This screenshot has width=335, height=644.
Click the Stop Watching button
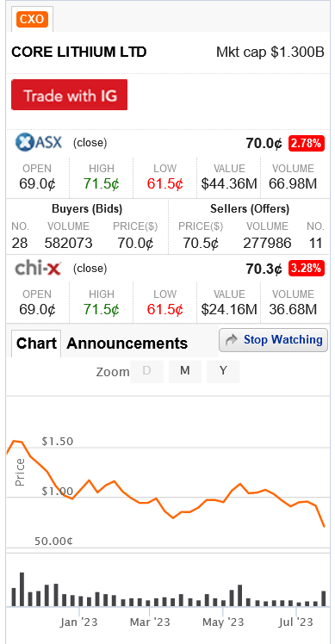[x=273, y=340]
